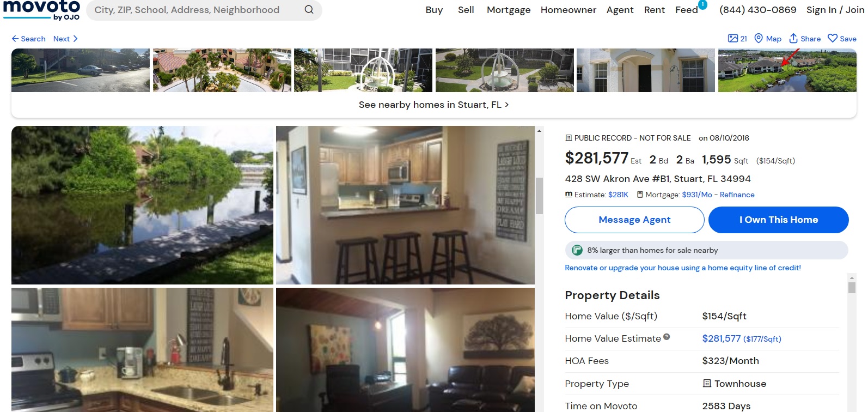Open the aerial view thumbnail with red arrow
This screenshot has width=868, height=412.
tap(787, 70)
